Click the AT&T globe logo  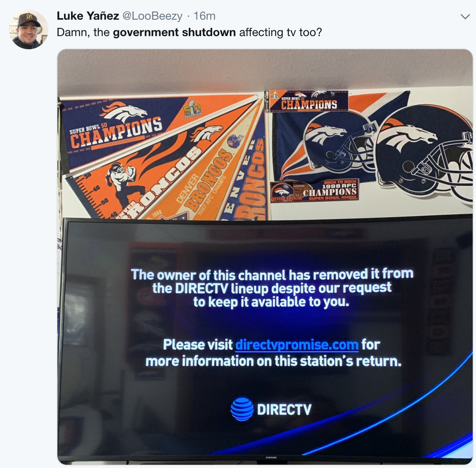pos(242,409)
